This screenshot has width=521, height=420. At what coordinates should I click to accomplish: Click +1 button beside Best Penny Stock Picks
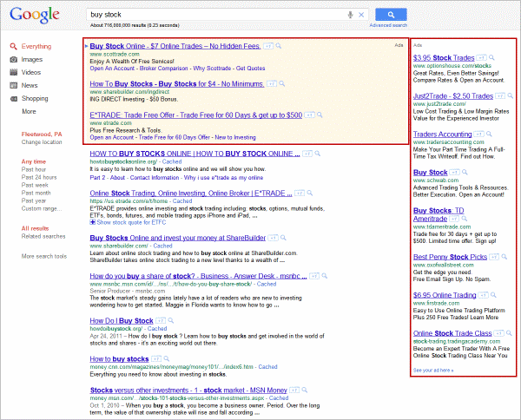click(x=494, y=257)
